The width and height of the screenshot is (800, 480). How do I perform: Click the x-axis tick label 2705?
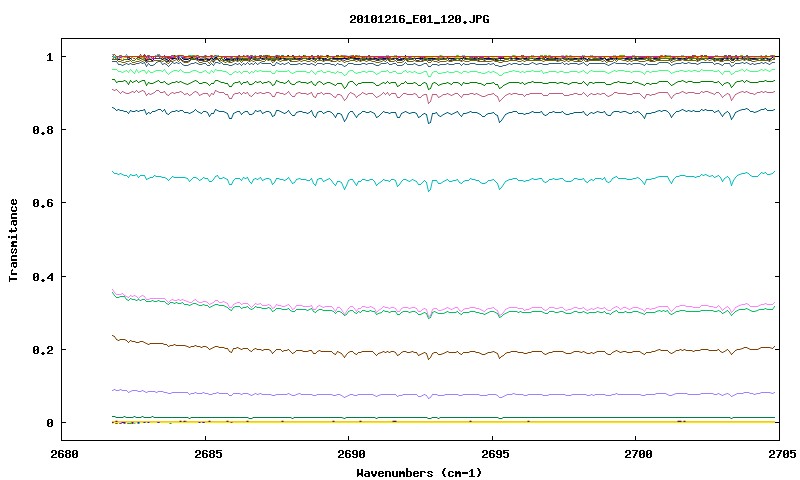[x=782, y=454]
